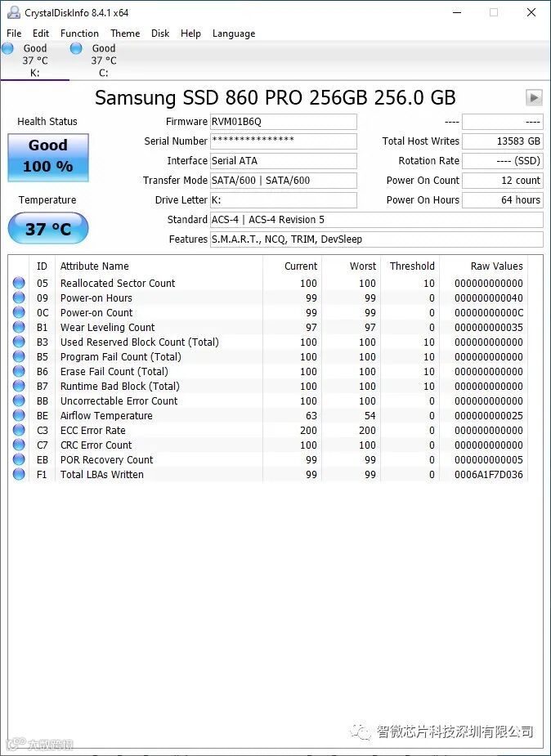Click the Interface field Serial ATA
This screenshot has height=756, width=551.
point(284,160)
